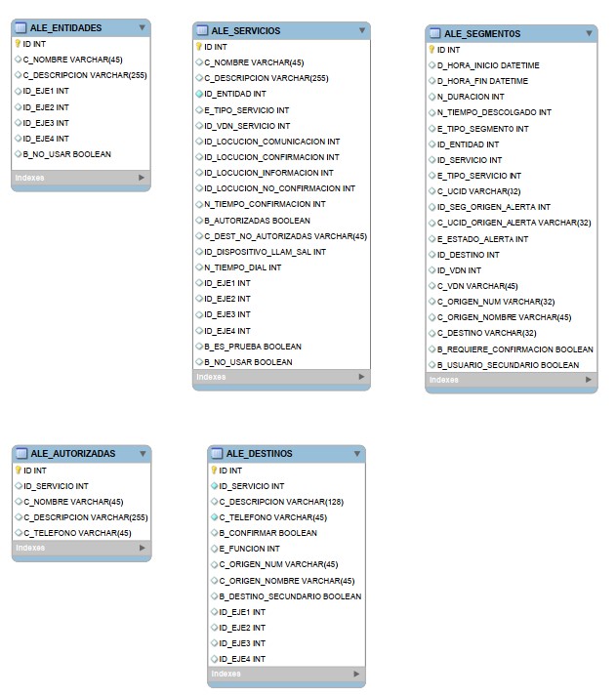The width and height of the screenshot is (616, 697).
Task: Select the ALE_SERVICIOS table title
Action: [x=246, y=30]
